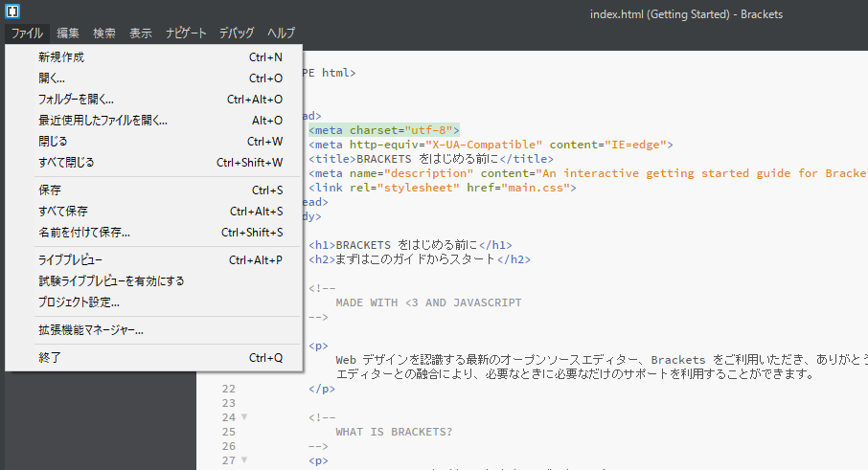Open 拡張機能マネージャー... entry
The height and width of the screenshot is (470, 868).
154,329
